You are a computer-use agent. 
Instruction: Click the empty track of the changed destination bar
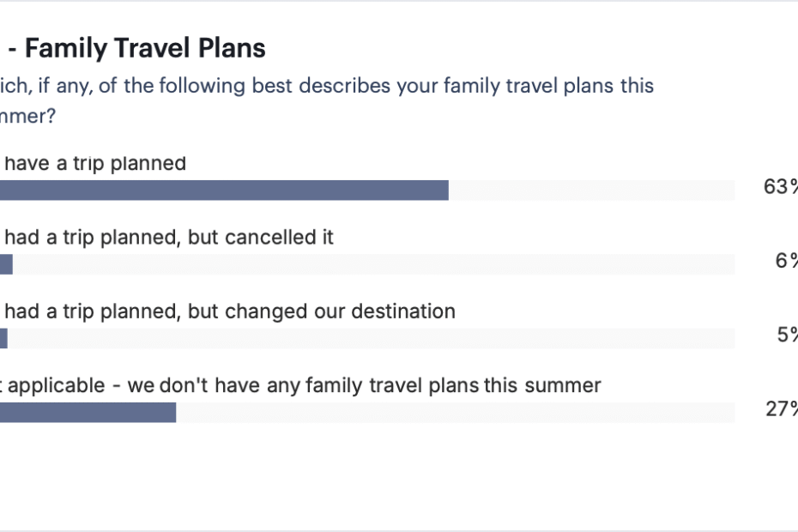coord(371,339)
